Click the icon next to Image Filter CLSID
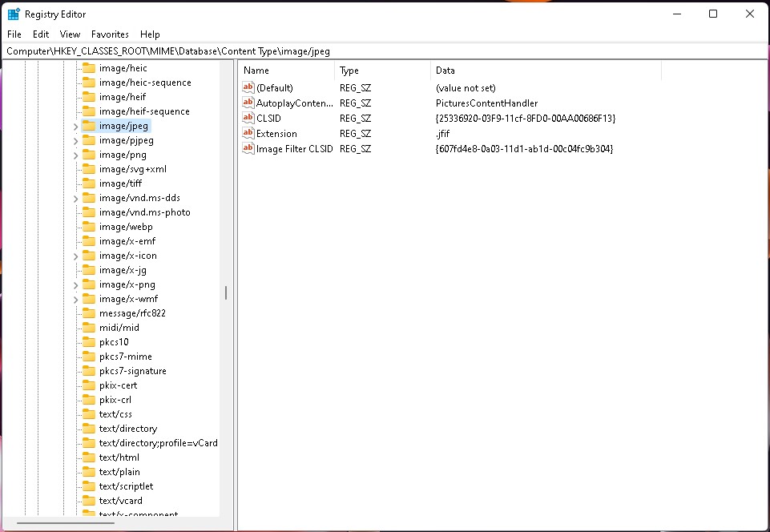 248,149
